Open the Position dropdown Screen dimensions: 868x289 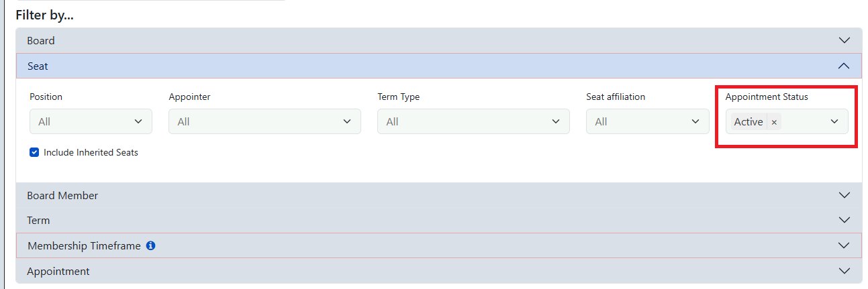91,121
